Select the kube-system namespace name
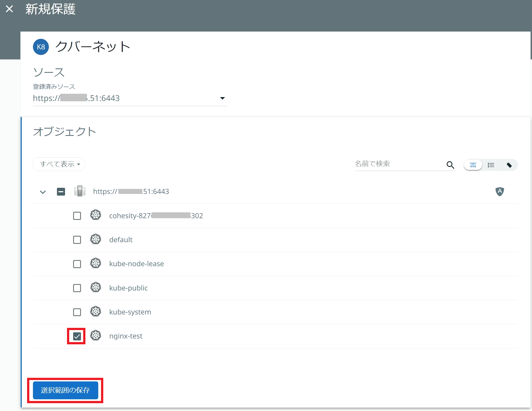The width and height of the screenshot is (532, 411). coord(130,312)
